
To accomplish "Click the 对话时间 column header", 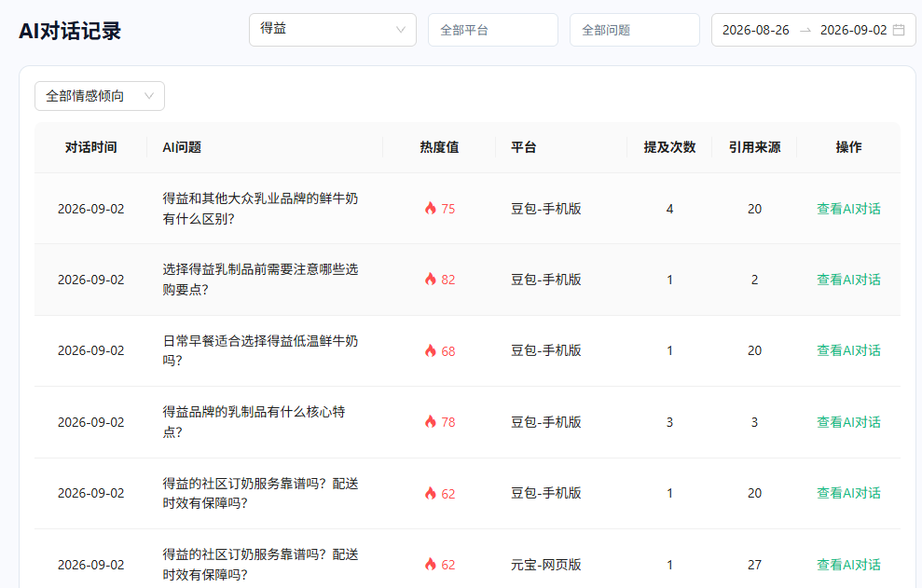I will pos(90,147).
